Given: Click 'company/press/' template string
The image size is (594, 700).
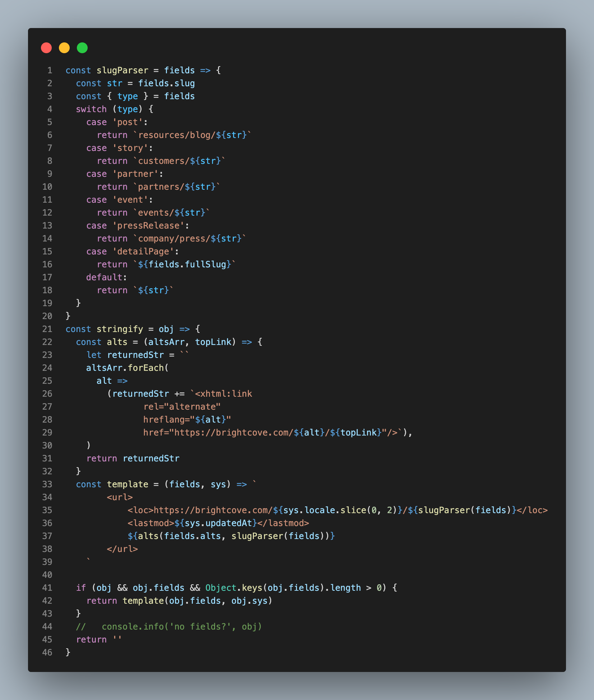Looking at the screenshot, I should point(175,239).
